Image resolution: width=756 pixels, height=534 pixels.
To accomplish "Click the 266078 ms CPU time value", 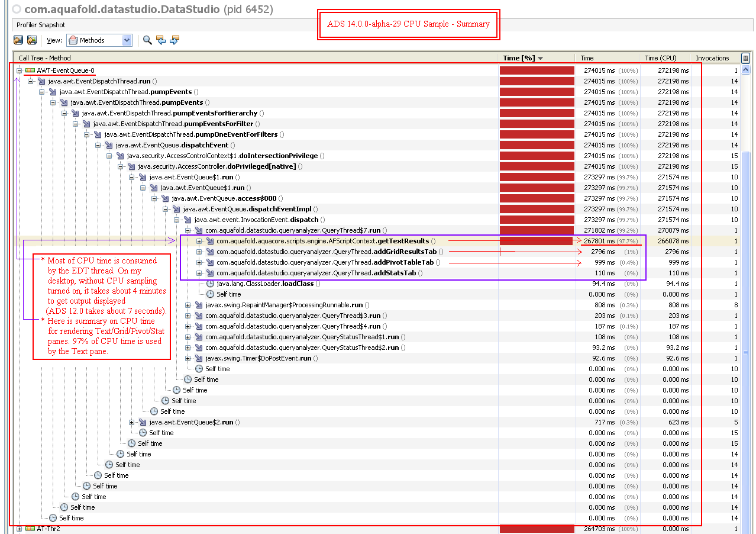I will click(x=673, y=241).
